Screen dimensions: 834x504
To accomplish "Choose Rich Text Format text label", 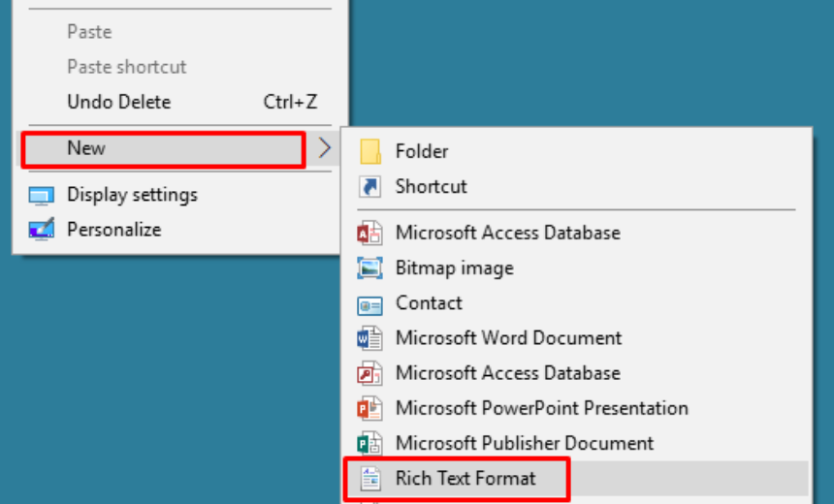I will pos(465,478).
